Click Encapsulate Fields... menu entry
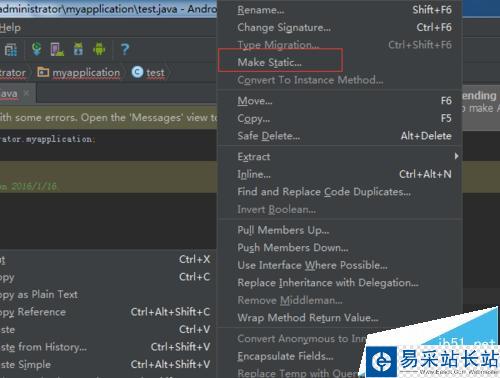Screen dimensions: 500x378 285,356
